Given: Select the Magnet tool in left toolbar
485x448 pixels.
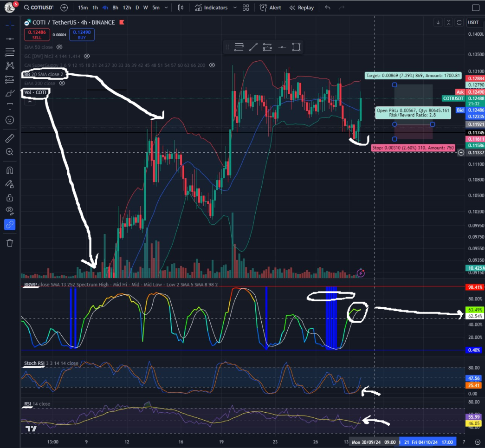Looking at the screenshot, I should [x=9, y=170].
